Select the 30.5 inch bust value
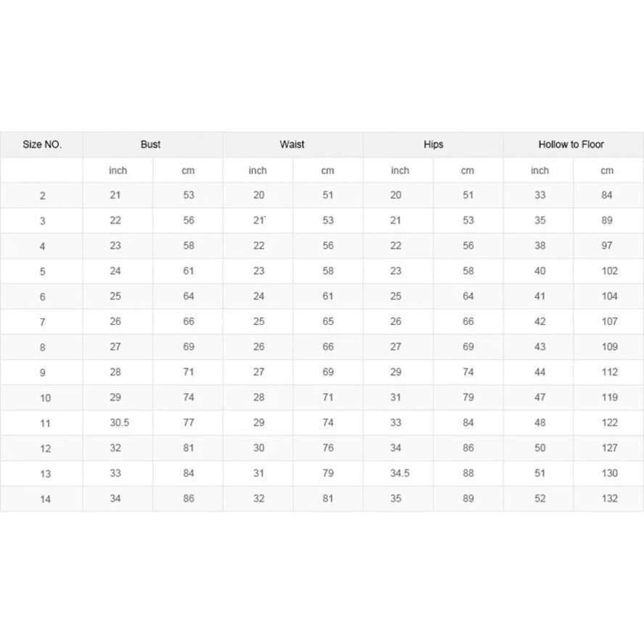Screen dimensions: 644x644 point(119,423)
